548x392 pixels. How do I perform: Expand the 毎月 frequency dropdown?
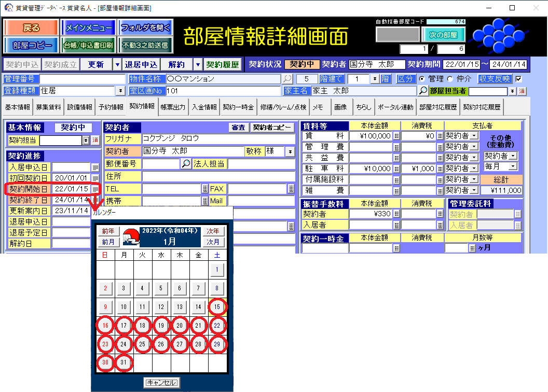click(x=513, y=166)
